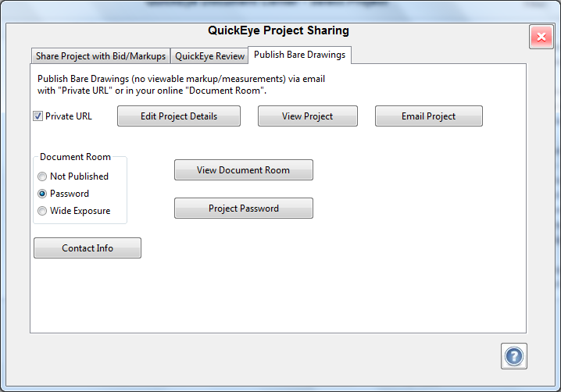Click the Email Project button
Image resolution: width=561 pixels, height=392 pixels.
pyautogui.click(x=429, y=116)
